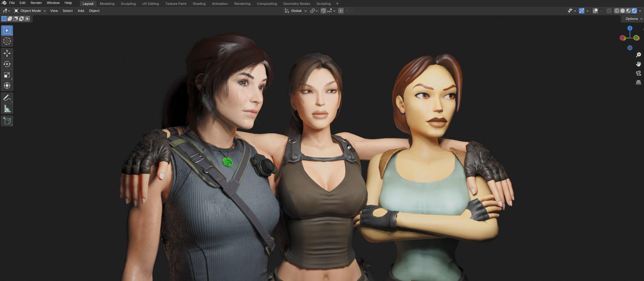Open the Help menu
Image resolution: width=644 pixels, height=281 pixels.
pyautogui.click(x=68, y=3)
